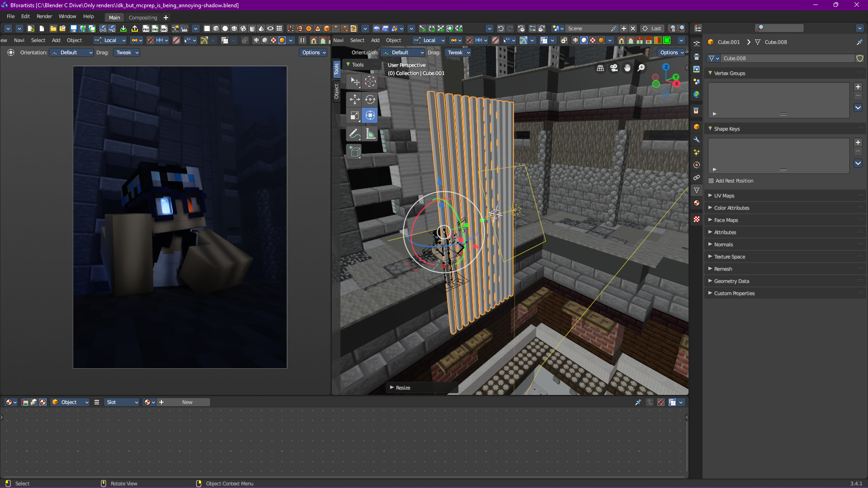Choose the Measure tool
This screenshot has width=868, height=488.
click(x=370, y=134)
